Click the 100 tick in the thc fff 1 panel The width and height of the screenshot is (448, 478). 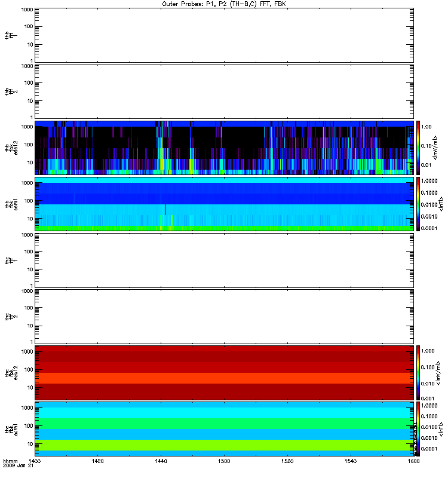pos(29,252)
